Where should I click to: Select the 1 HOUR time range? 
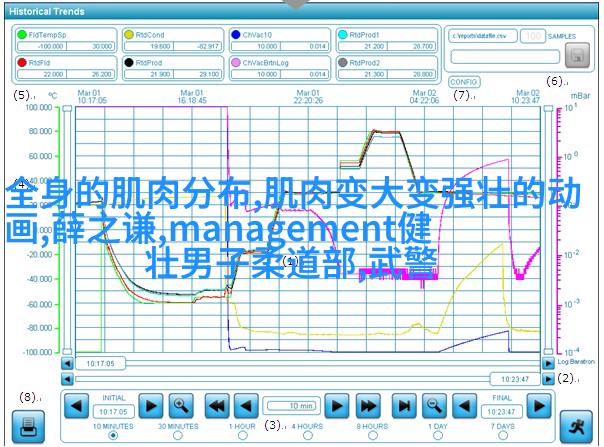click(241, 435)
